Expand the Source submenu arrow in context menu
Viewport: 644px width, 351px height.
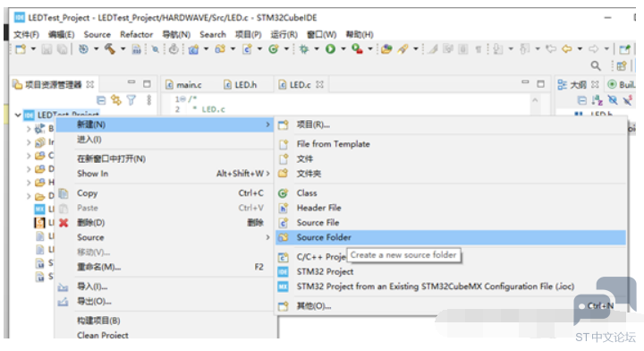[x=267, y=237]
